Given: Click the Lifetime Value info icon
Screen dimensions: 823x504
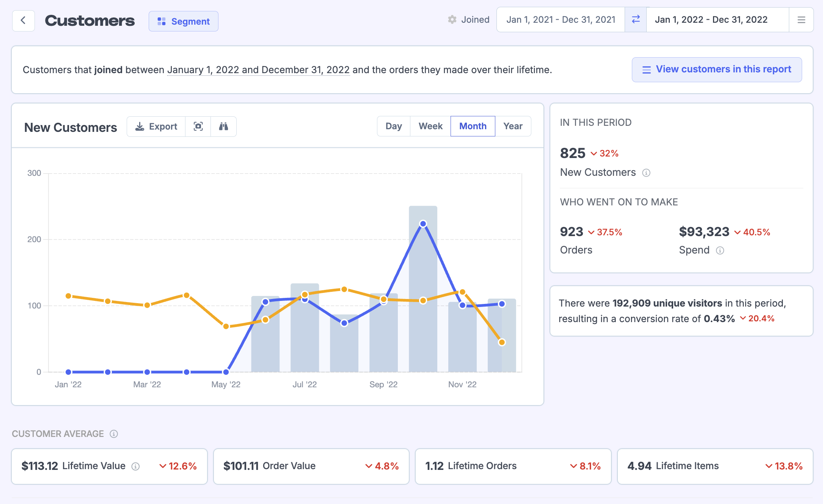Looking at the screenshot, I should tap(135, 466).
